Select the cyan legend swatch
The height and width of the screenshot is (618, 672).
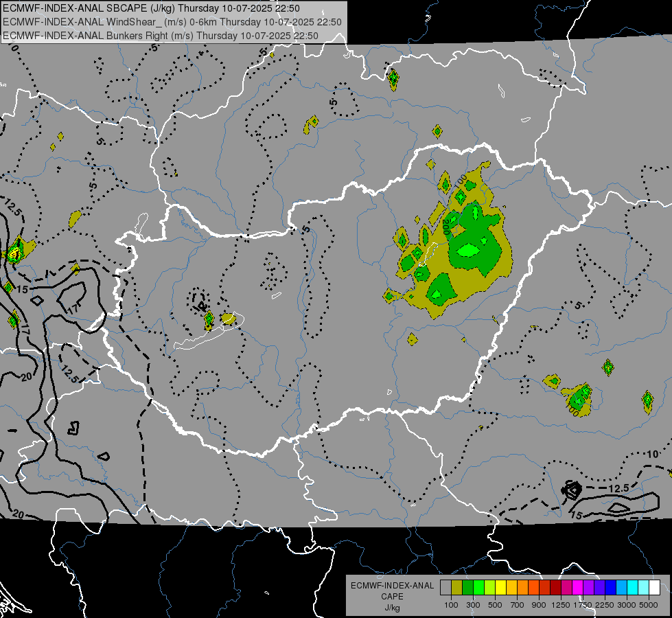click(x=633, y=588)
